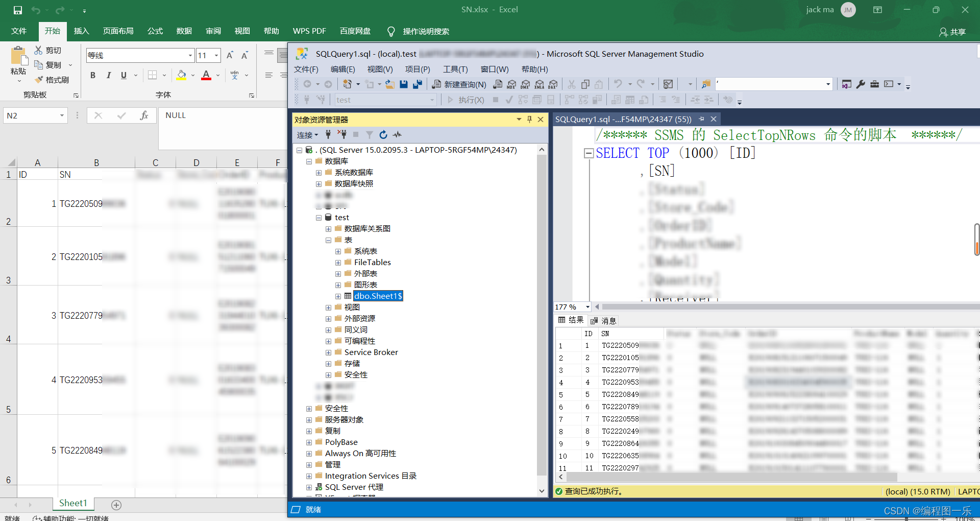Click the SSMS Copy icon
The image size is (980, 521).
coord(585,84)
